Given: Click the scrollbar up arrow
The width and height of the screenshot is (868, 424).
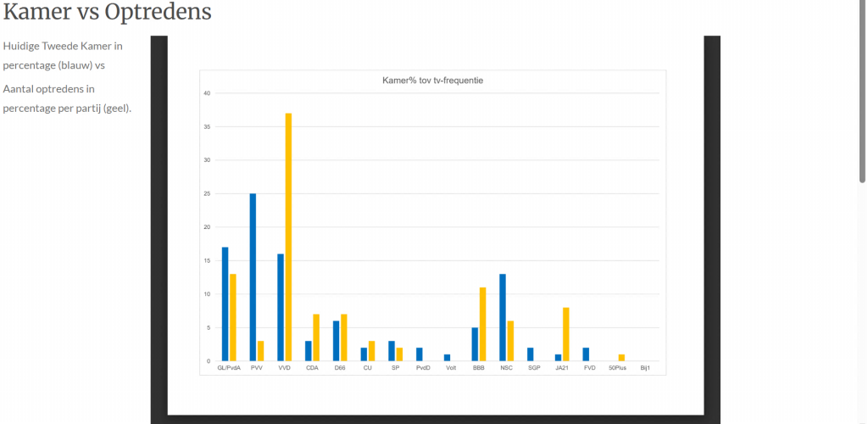Looking at the screenshot, I should point(863,4).
